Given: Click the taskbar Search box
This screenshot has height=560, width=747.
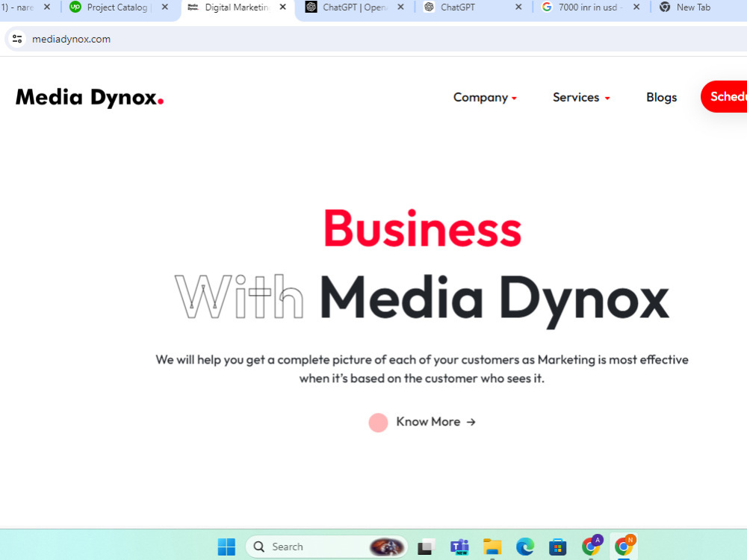Looking at the screenshot, I should pos(326,547).
